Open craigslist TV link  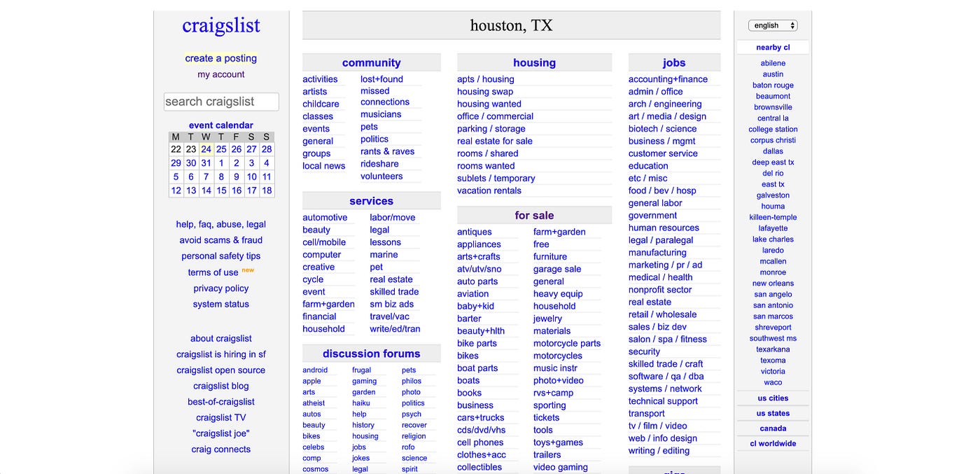[221, 418]
